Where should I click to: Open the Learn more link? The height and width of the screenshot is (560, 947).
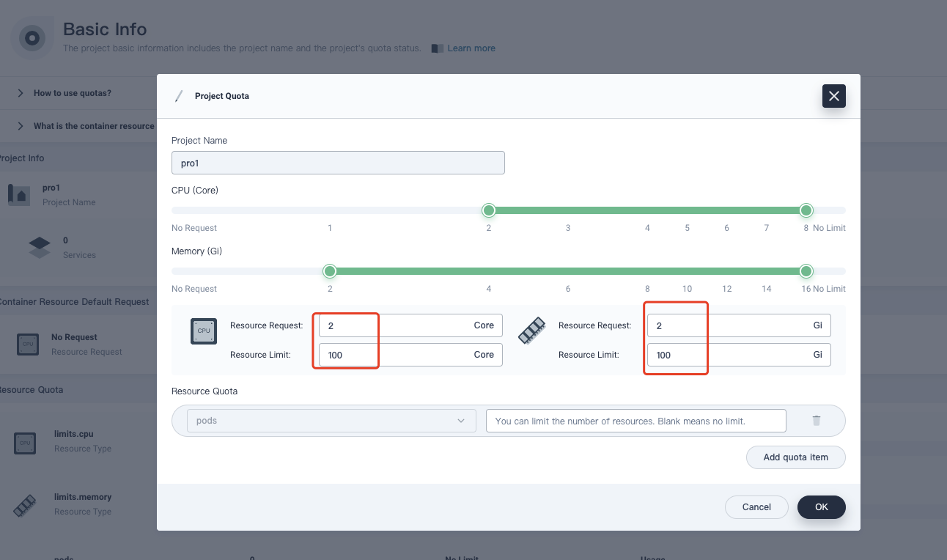click(x=471, y=48)
